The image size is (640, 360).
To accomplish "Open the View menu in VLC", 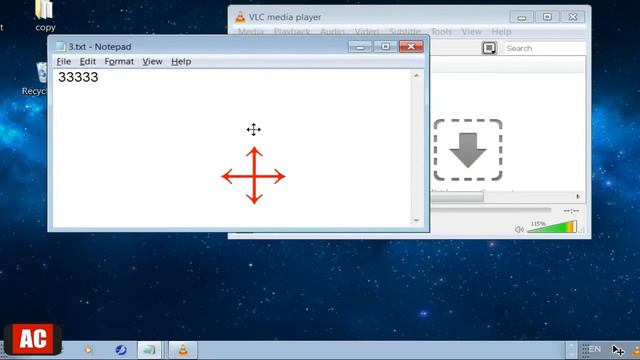I will (471, 31).
